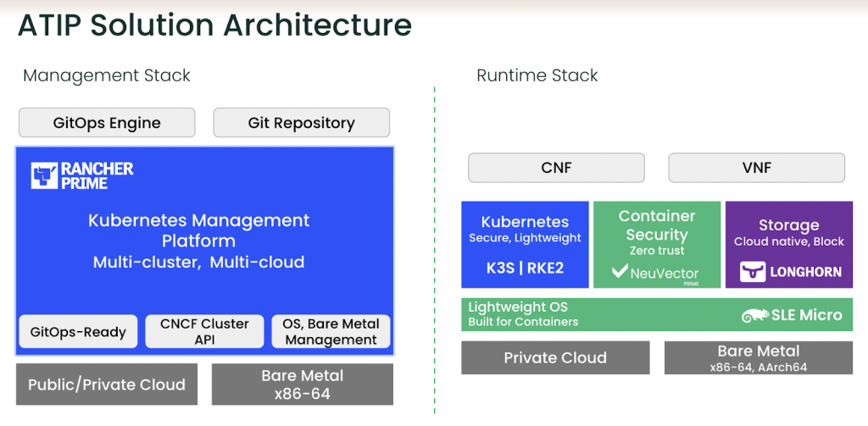This screenshot has height=426, width=868.
Task: Click the Longhorn bull logo icon
Action: tap(753, 272)
